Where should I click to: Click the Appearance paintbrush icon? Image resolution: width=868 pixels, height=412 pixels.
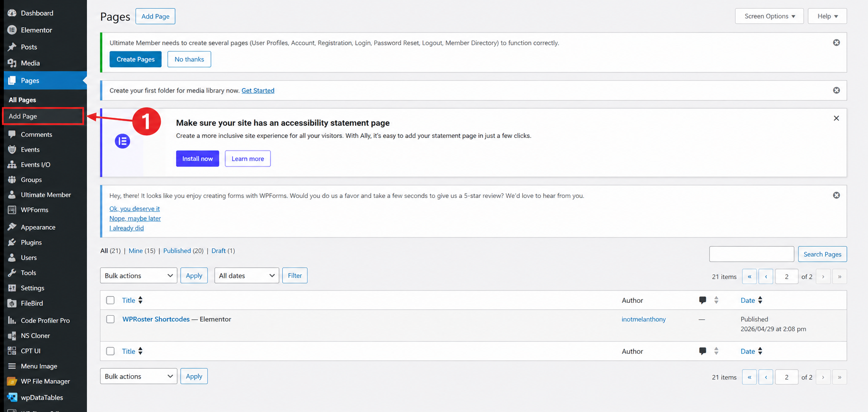(x=12, y=227)
